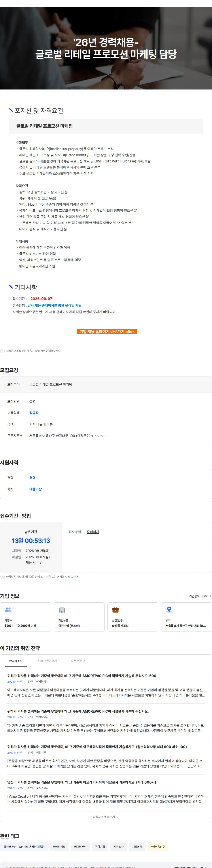212x868 pixels.
Task: Click the 2026.09.07(월) closing date
Action: [x=38, y=557]
